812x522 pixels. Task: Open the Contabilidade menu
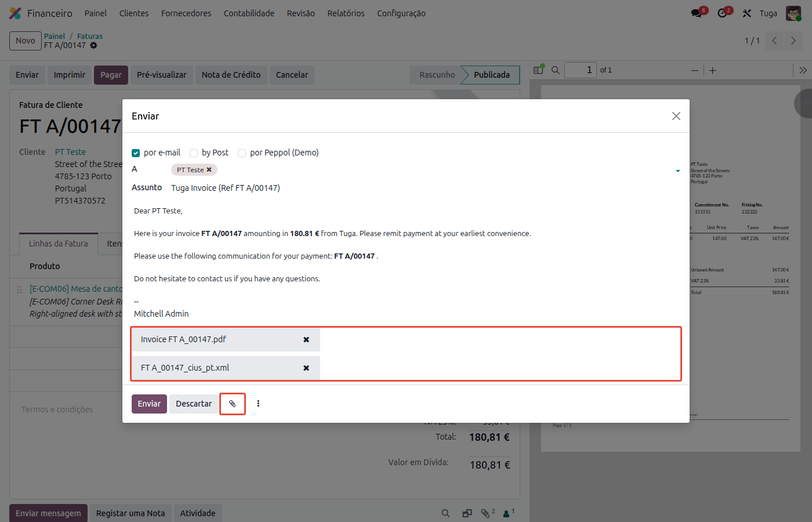pos(249,13)
